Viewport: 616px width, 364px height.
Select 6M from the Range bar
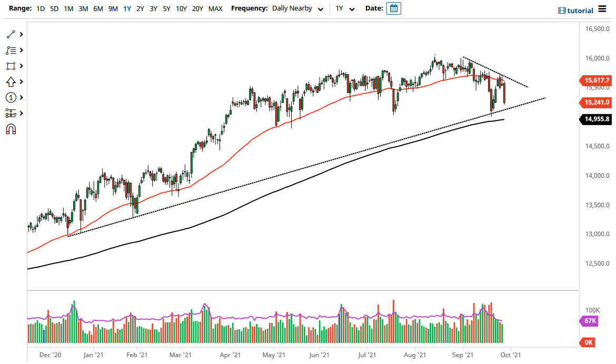pyautogui.click(x=97, y=8)
